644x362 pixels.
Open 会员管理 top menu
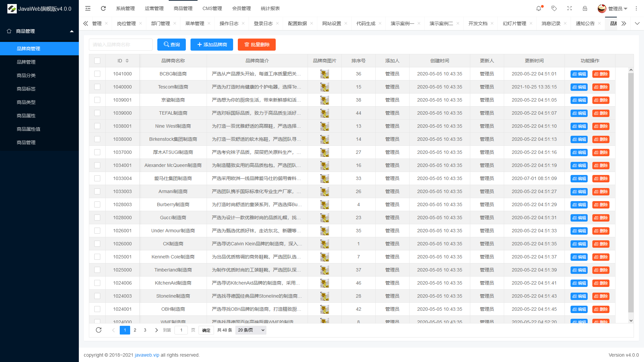tap(241, 8)
